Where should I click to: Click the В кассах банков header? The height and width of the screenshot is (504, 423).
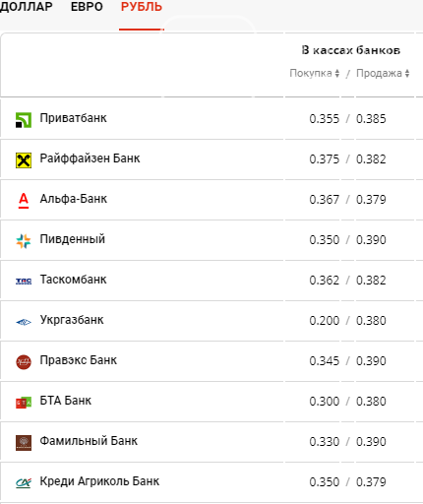351,50
